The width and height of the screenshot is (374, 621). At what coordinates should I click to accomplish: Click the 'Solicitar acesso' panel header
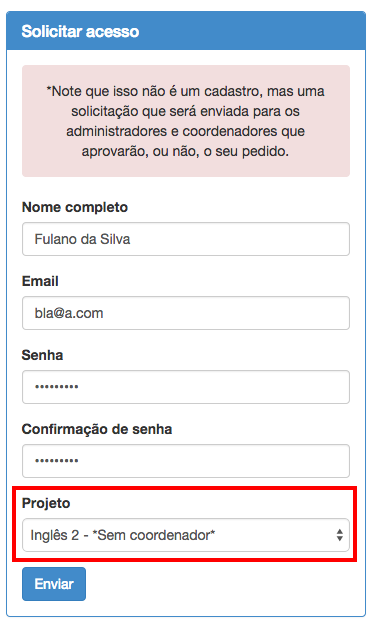pos(186,31)
